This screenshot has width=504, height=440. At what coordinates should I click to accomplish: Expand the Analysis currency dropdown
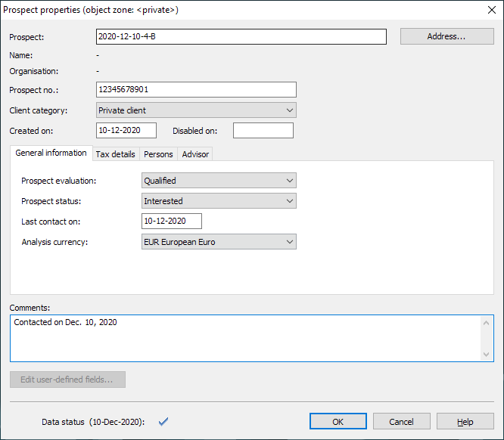pos(219,242)
